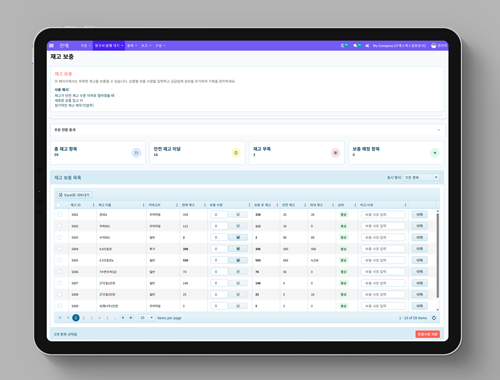Open the 주문 navigation menu
The image size is (500, 380).
pyautogui.click(x=86, y=46)
